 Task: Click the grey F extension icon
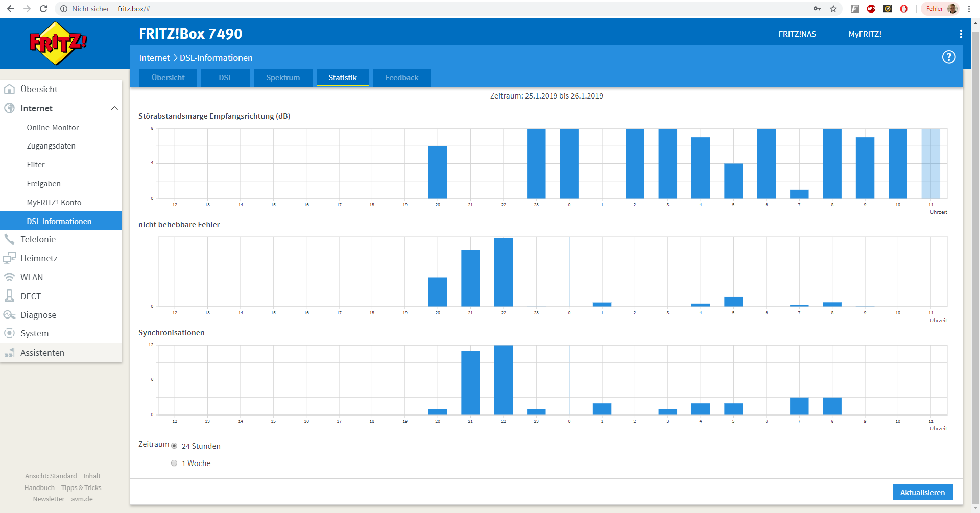(x=855, y=9)
